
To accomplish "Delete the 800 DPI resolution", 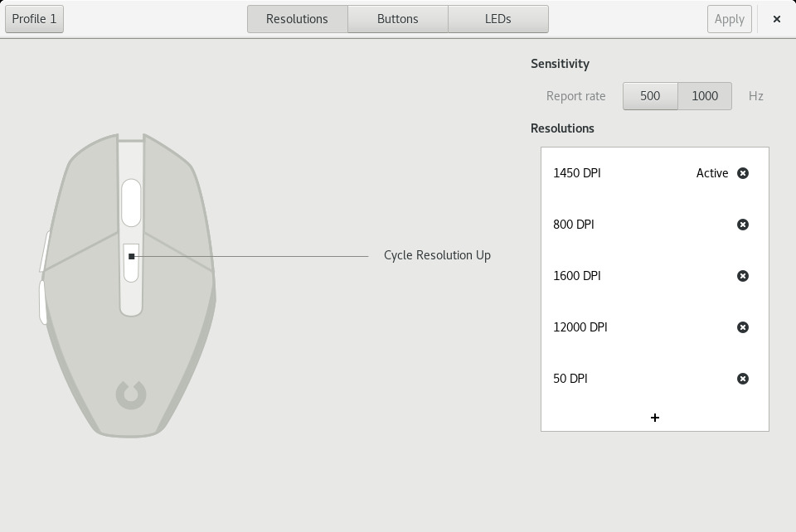I will pos(743,225).
